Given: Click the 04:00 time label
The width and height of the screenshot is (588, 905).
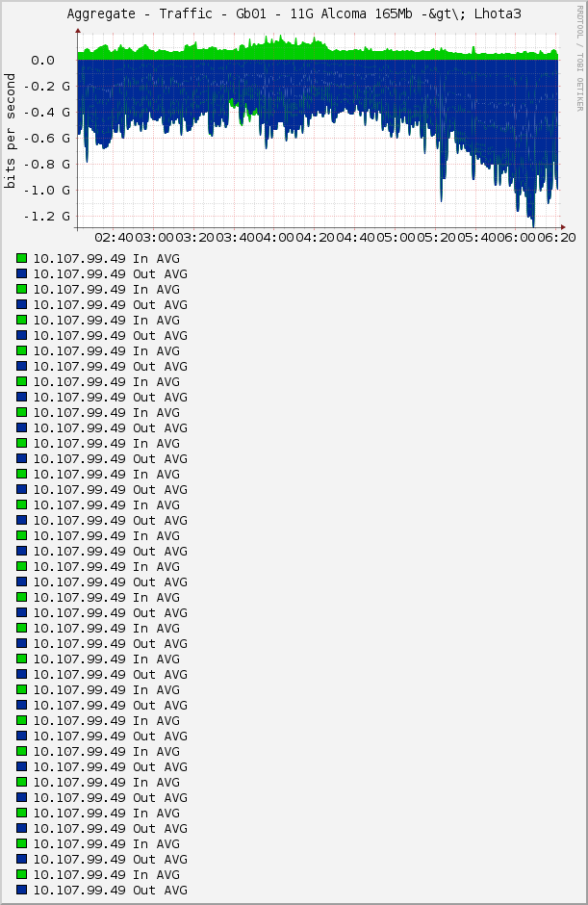Looking at the screenshot, I should coord(274,238).
